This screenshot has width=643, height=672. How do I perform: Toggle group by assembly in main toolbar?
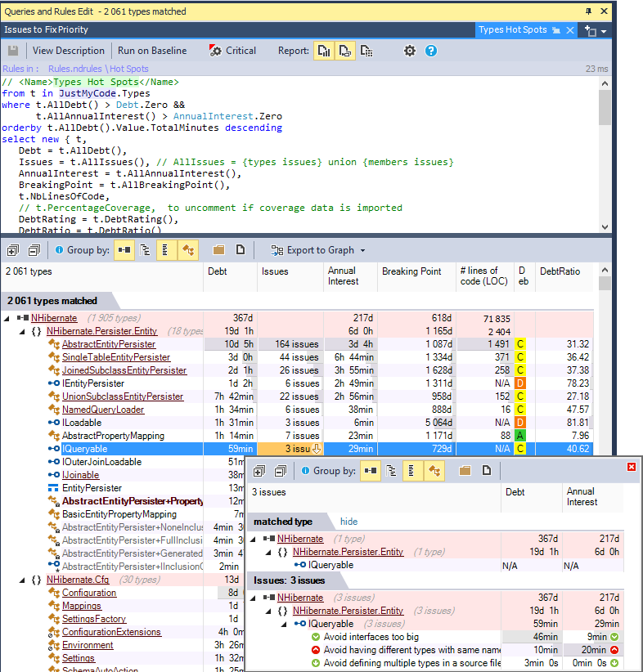[x=124, y=250]
